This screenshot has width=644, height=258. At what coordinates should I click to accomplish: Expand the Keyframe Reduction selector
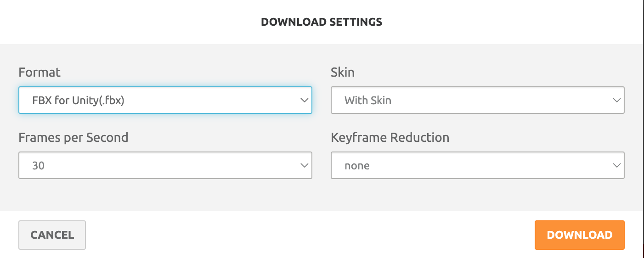tap(477, 165)
